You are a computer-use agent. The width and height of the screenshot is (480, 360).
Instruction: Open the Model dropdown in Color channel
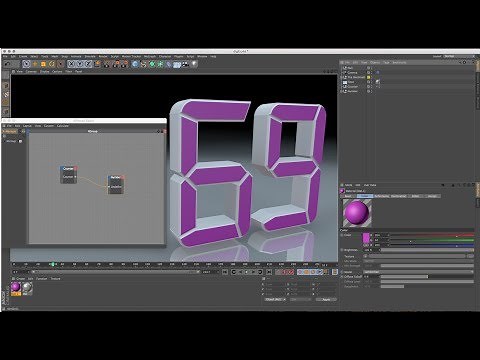click(418, 272)
